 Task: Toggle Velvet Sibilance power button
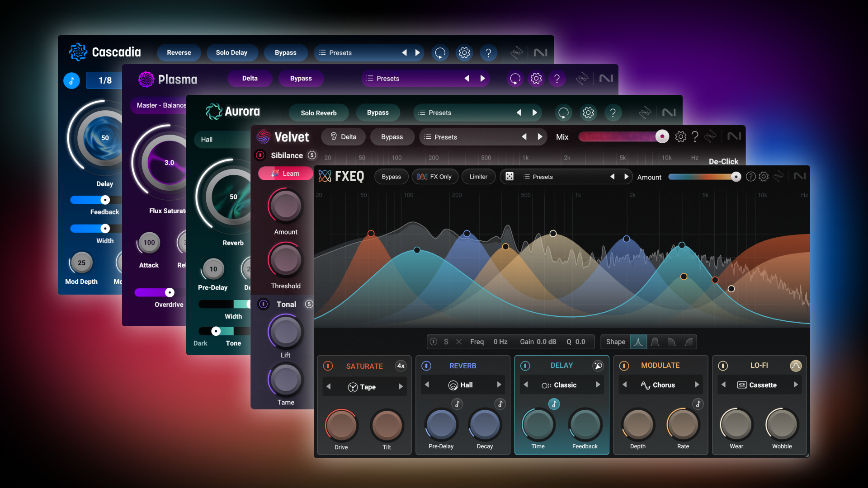[260, 155]
